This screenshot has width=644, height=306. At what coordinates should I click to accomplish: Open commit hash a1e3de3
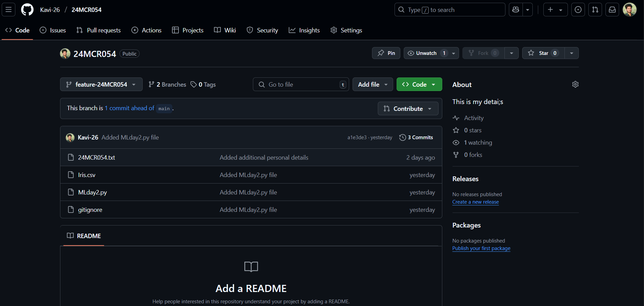357,137
